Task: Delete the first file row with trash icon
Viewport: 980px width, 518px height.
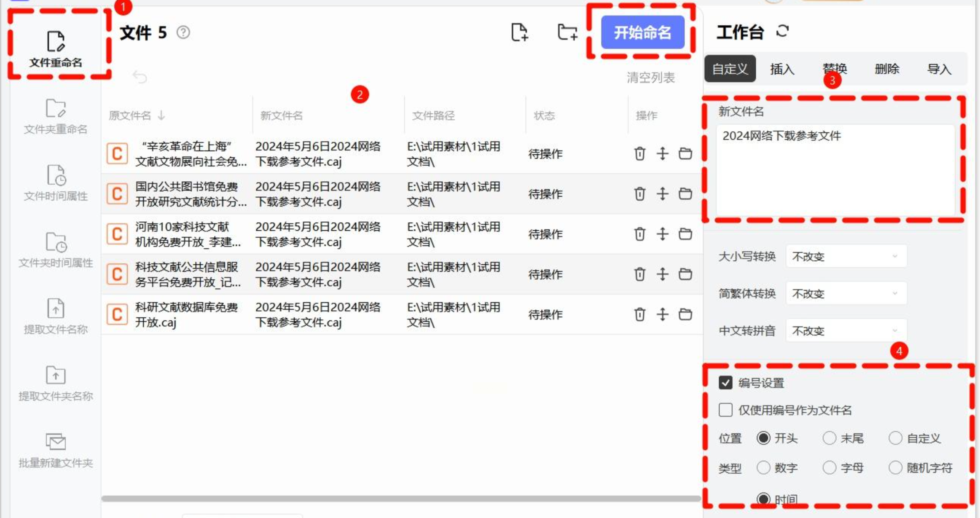Action: click(639, 154)
